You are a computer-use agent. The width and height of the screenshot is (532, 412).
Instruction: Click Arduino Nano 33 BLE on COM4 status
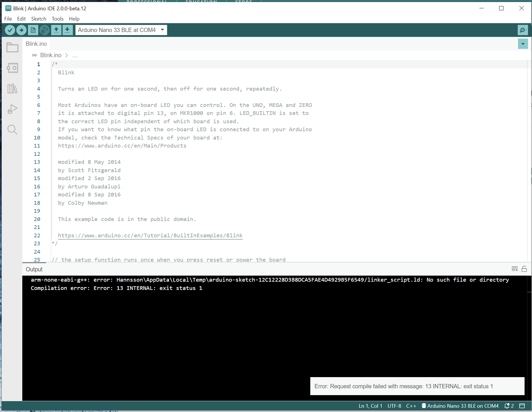click(460, 406)
